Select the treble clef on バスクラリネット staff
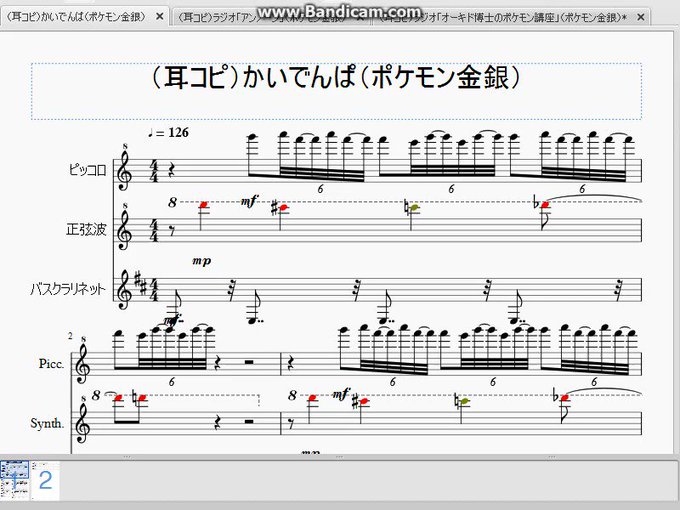Image resolution: width=680 pixels, height=510 pixels. point(124,290)
